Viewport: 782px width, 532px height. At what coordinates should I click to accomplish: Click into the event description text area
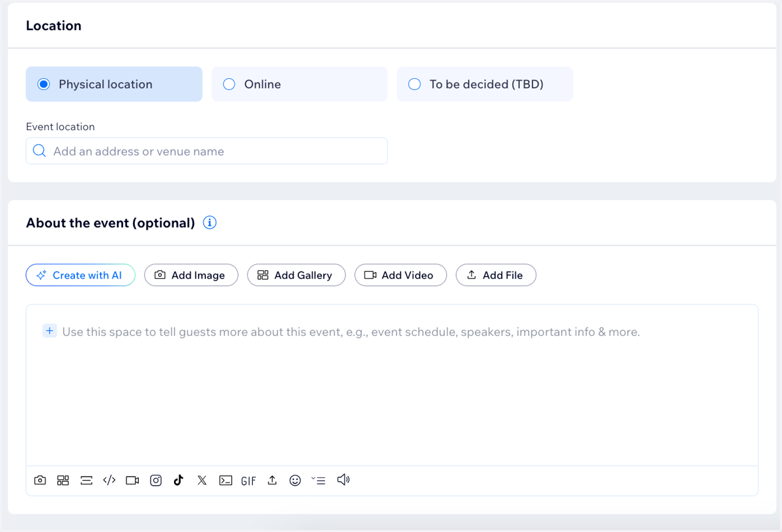click(392, 385)
